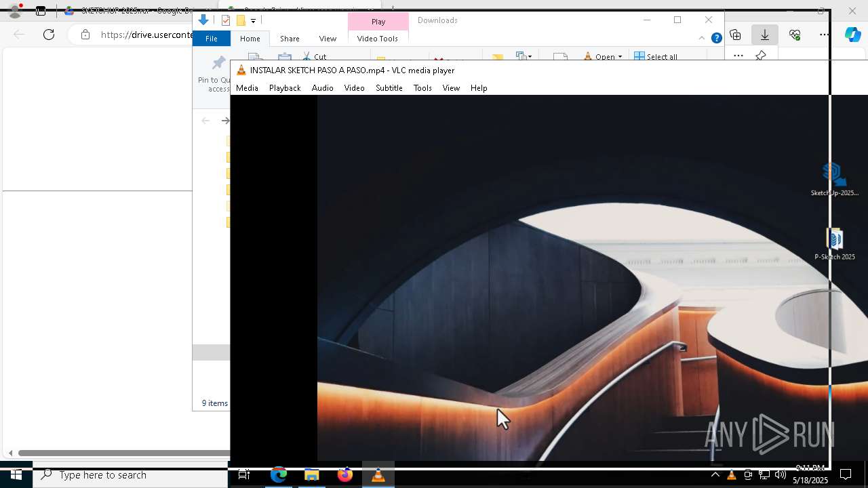The width and height of the screenshot is (868, 488).
Task: Open Task View on taskbar
Action: tap(244, 475)
